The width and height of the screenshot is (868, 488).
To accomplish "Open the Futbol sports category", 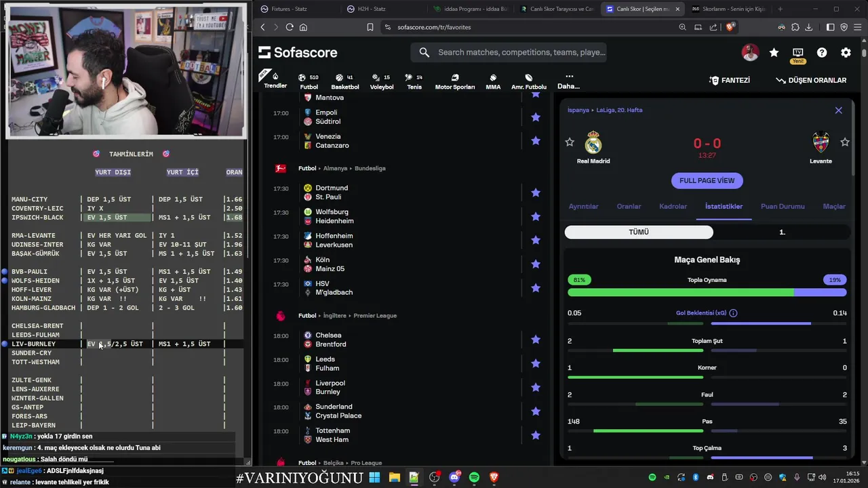I will pos(309,81).
